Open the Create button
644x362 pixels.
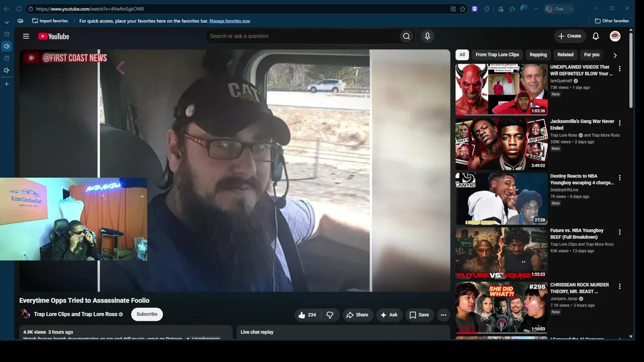570,36
